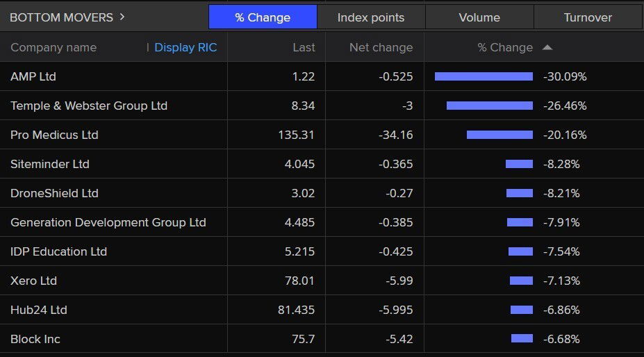Click the % Change sort arrow icon
The image size is (644, 357).
[547, 47]
